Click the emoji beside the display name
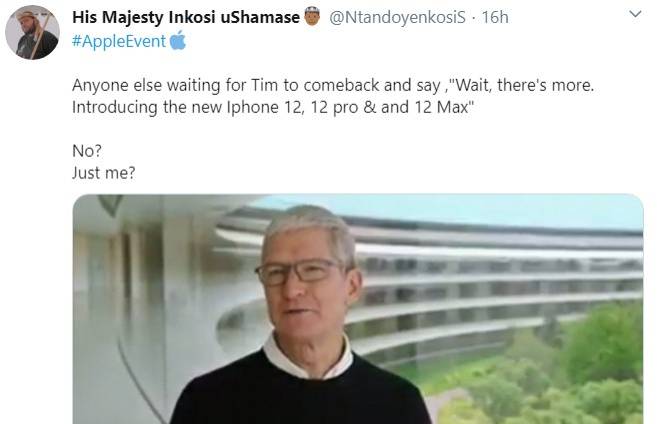Image resolution: width=657 pixels, height=424 pixels. [x=312, y=17]
